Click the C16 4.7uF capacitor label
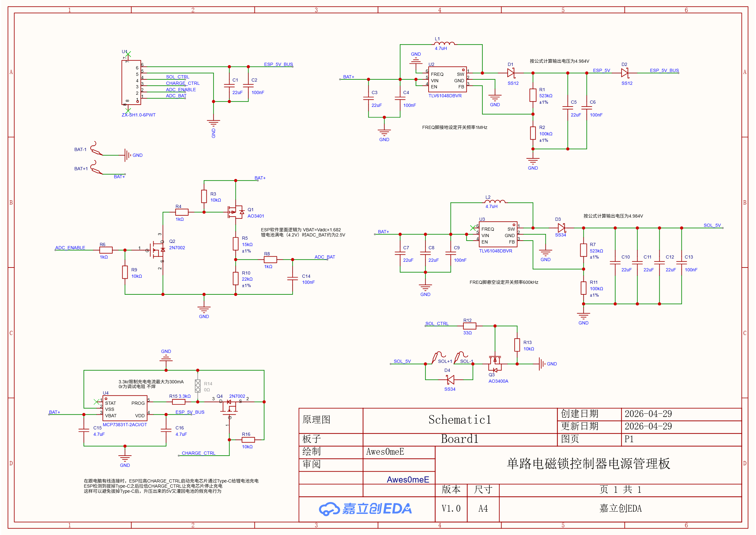756x535 pixels. [x=181, y=431]
